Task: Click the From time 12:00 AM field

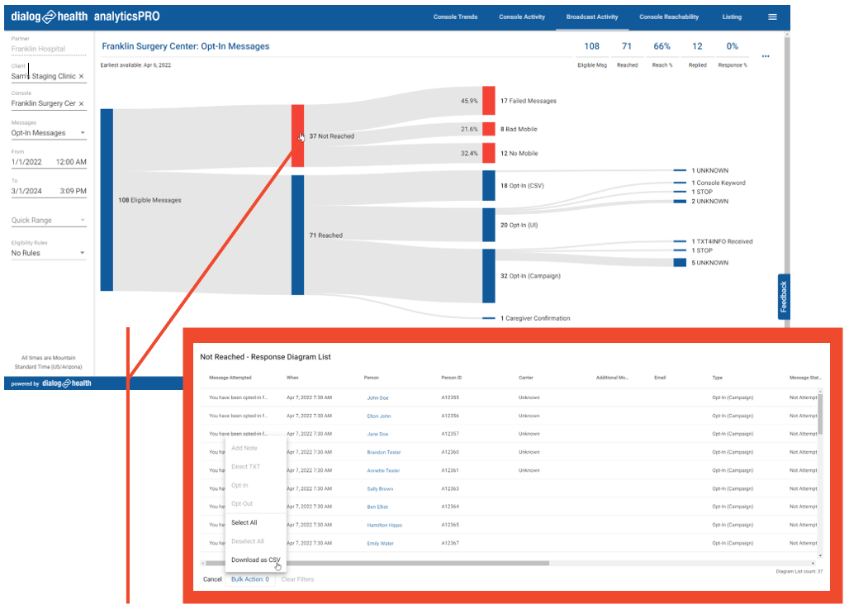Action: tap(71, 162)
